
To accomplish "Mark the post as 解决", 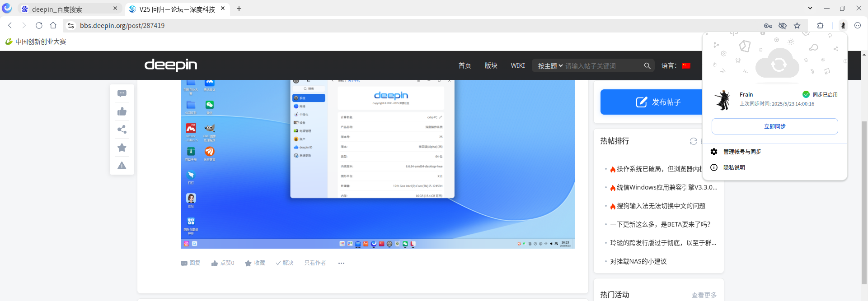I will (285, 263).
